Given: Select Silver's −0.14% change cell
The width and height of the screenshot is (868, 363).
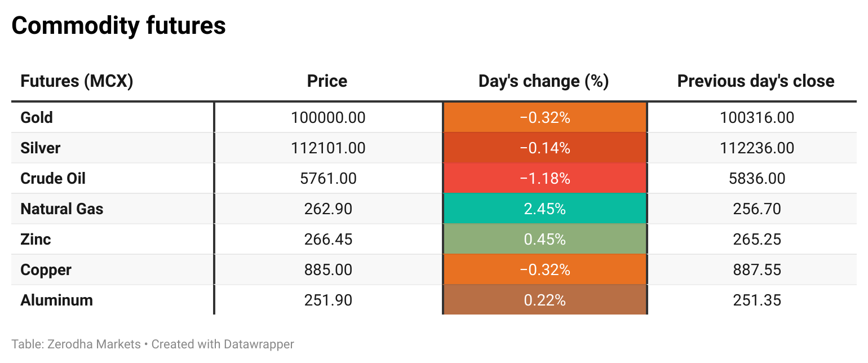Looking at the screenshot, I should pyautogui.click(x=544, y=148).
